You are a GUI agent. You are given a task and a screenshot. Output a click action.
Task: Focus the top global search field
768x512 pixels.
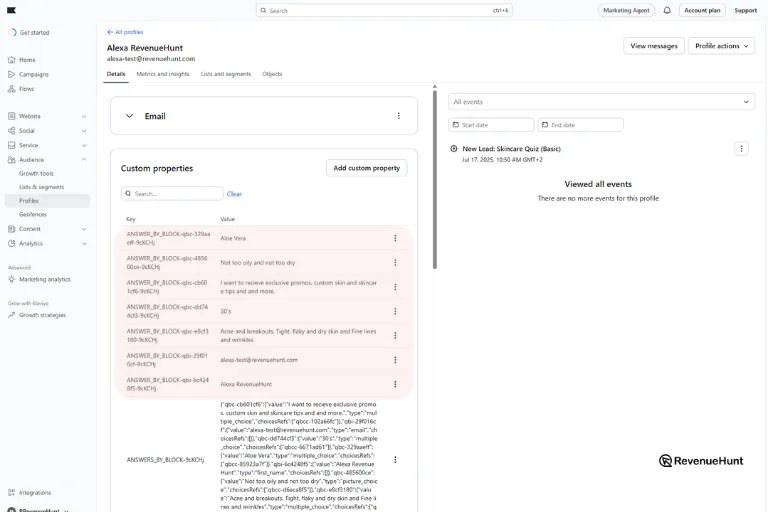[x=384, y=10]
